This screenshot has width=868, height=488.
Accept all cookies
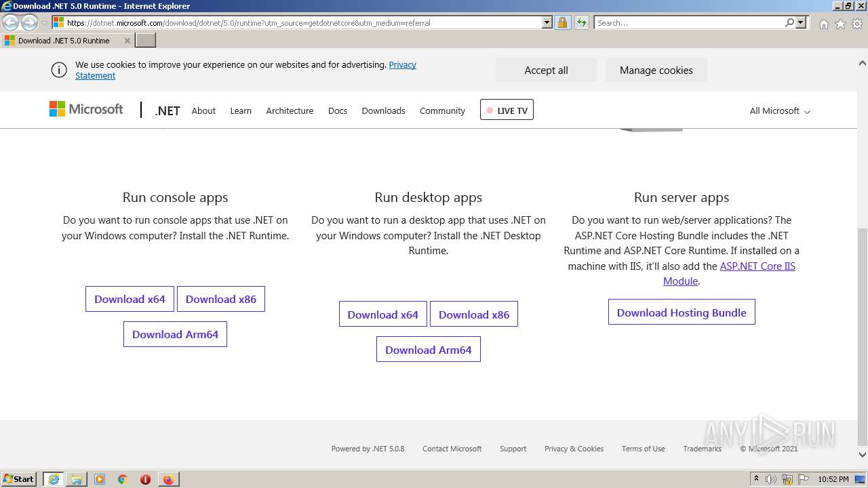point(546,70)
